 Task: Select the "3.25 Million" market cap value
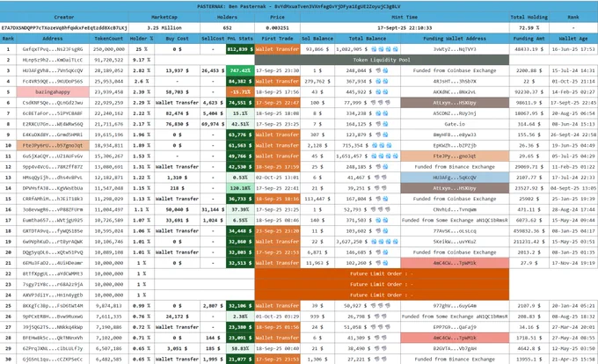(164, 28)
